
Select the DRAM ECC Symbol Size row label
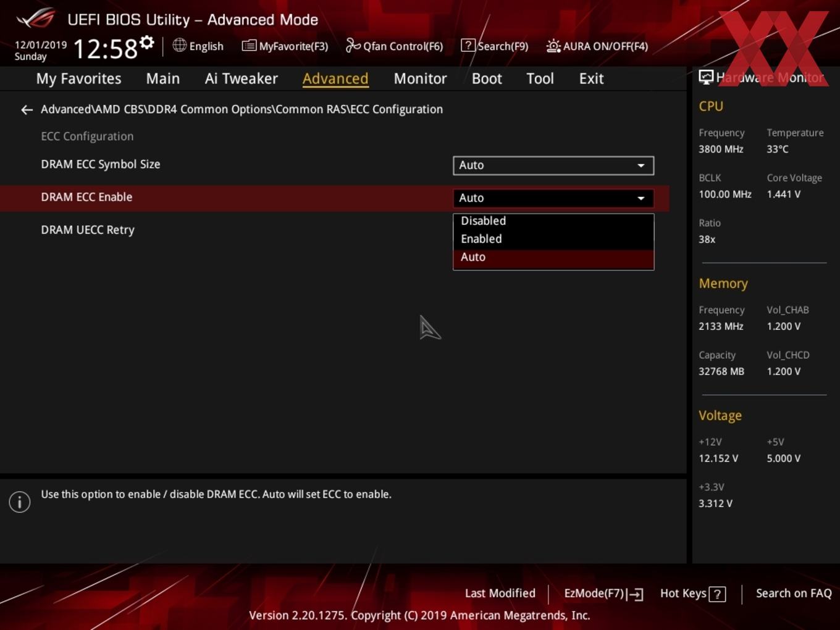(101, 164)
